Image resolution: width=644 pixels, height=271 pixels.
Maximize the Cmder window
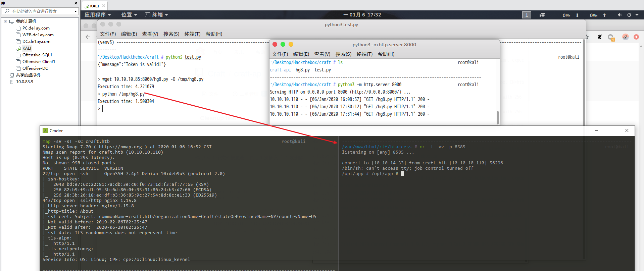[x=611, y=130]
